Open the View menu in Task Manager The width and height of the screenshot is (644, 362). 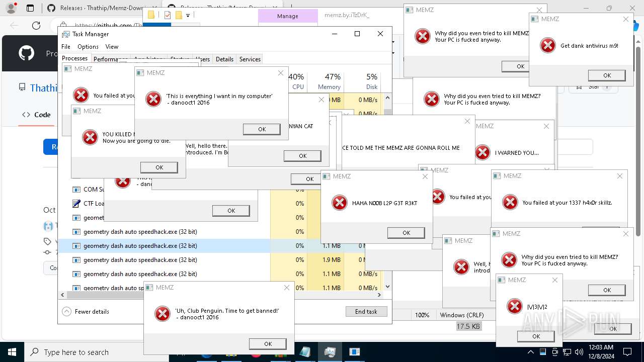pyautogui.click(x=112, y=47)
